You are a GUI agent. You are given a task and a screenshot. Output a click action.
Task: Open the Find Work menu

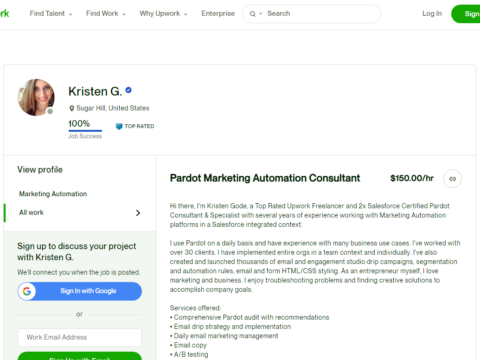tap(106, 14)
